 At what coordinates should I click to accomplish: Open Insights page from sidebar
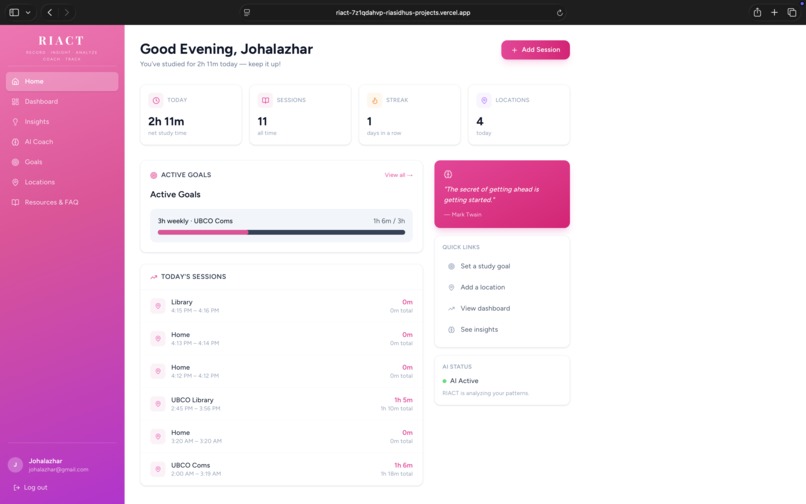pyautogui.click(x=62, y=121)
